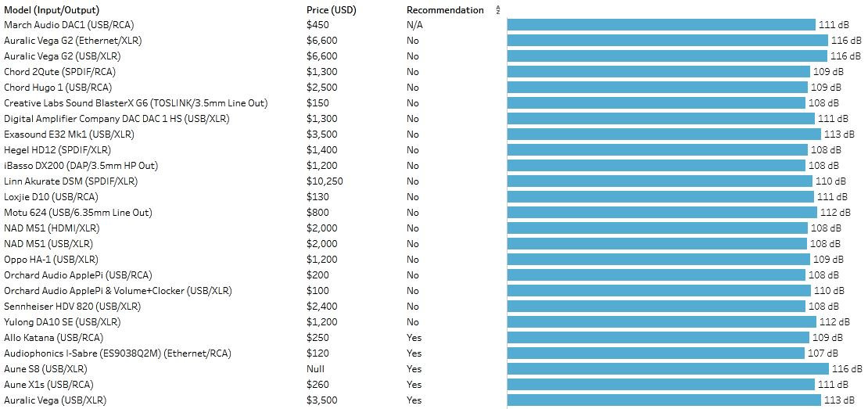
Task: Select the Recommendation column header
Action: (x=445, y=10)
